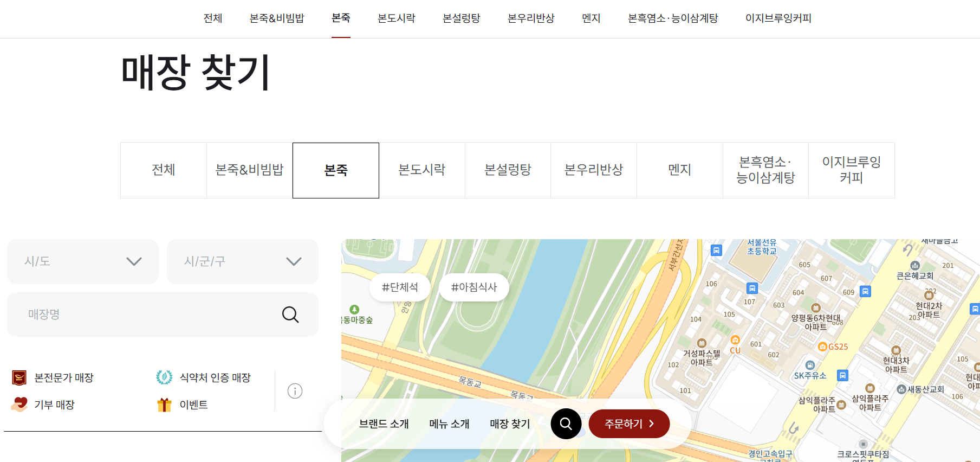Click the 거성파스텔 아파트 marker
Viewport: 980px width, 462px height.
coord(702,343)
